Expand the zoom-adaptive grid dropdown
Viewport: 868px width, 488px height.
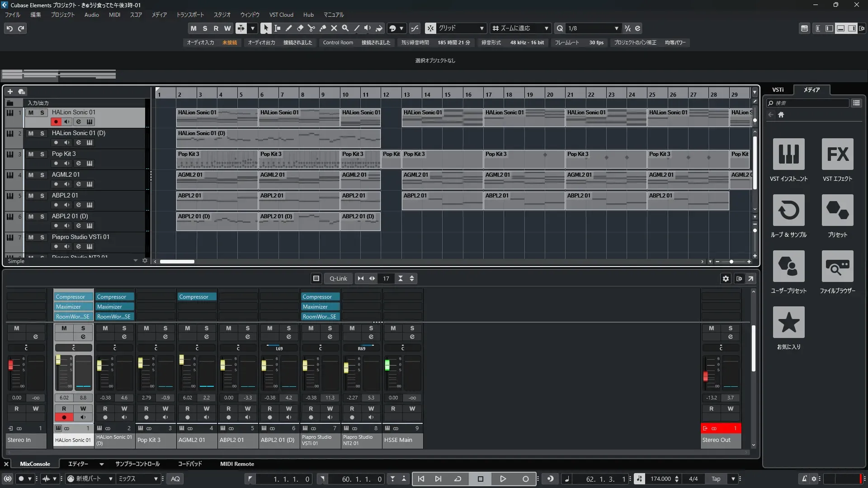[x=546, y=28]
